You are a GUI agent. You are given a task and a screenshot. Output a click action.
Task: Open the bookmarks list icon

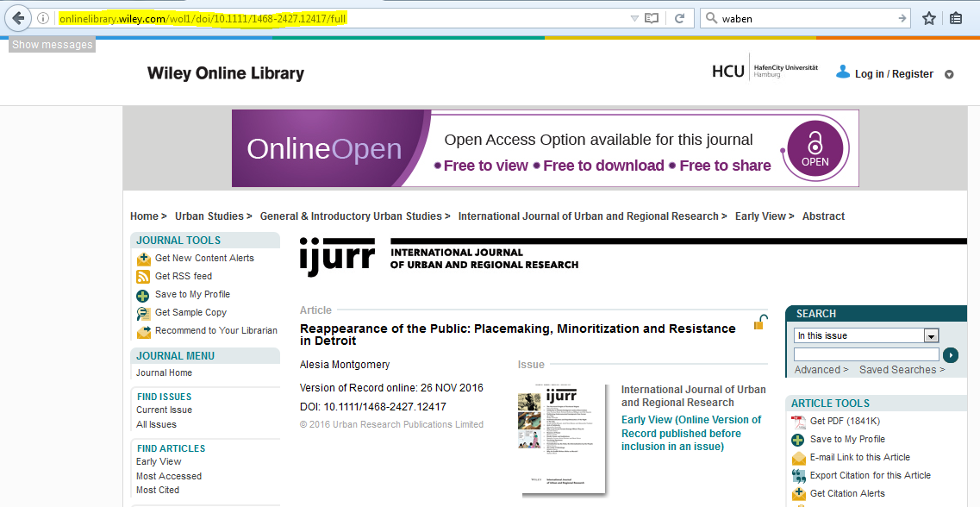point(956,18)
